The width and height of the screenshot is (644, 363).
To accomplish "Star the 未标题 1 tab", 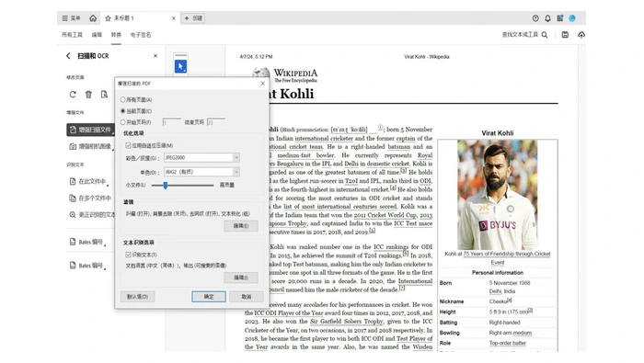I will pos(108,18).
